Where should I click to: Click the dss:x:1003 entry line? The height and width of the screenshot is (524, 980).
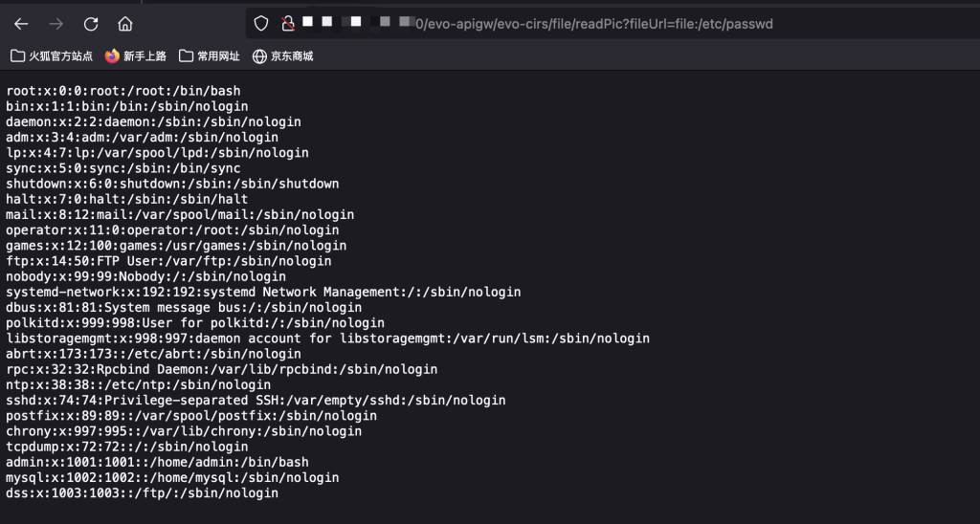coord(142,493)
